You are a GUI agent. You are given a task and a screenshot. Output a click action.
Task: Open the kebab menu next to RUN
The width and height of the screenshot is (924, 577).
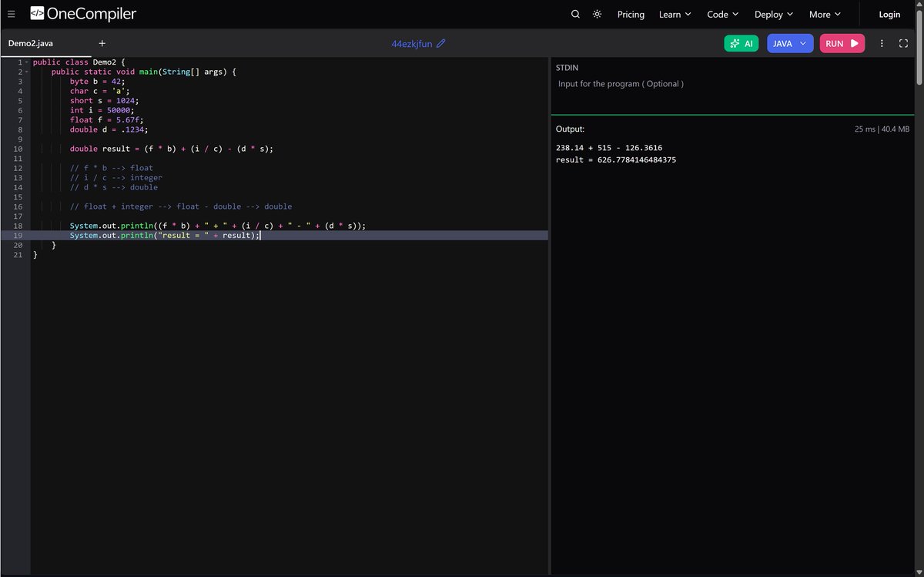pos(882,43)
